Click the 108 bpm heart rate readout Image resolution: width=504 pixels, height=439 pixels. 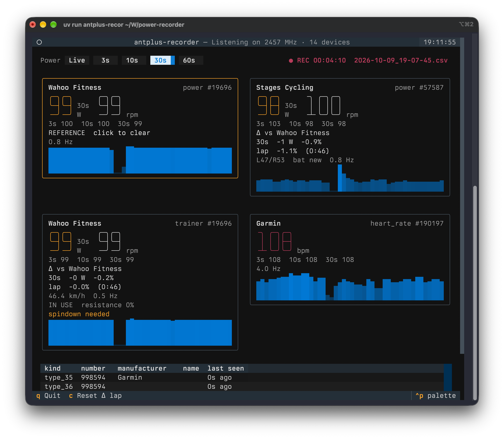tap(274, 241)
